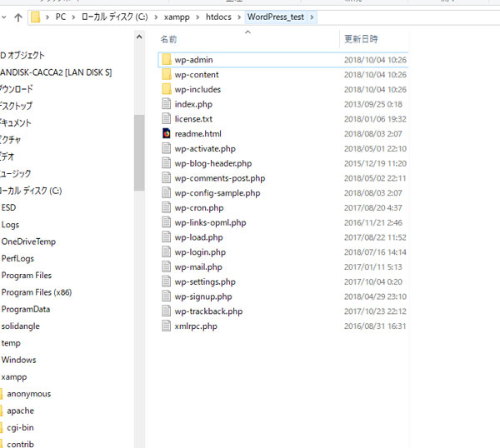Expand chevron before PC breadcrumb

(47, 17)
